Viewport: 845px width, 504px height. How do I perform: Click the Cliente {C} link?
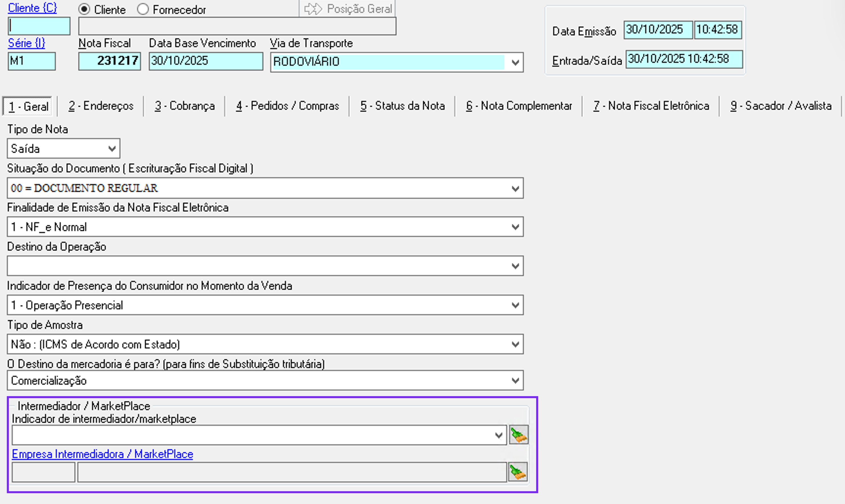point(32,8)
